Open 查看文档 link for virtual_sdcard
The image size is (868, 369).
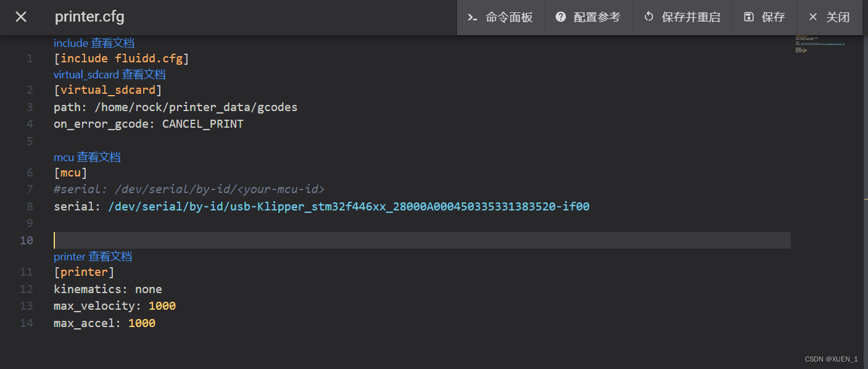tap(144, 74)
